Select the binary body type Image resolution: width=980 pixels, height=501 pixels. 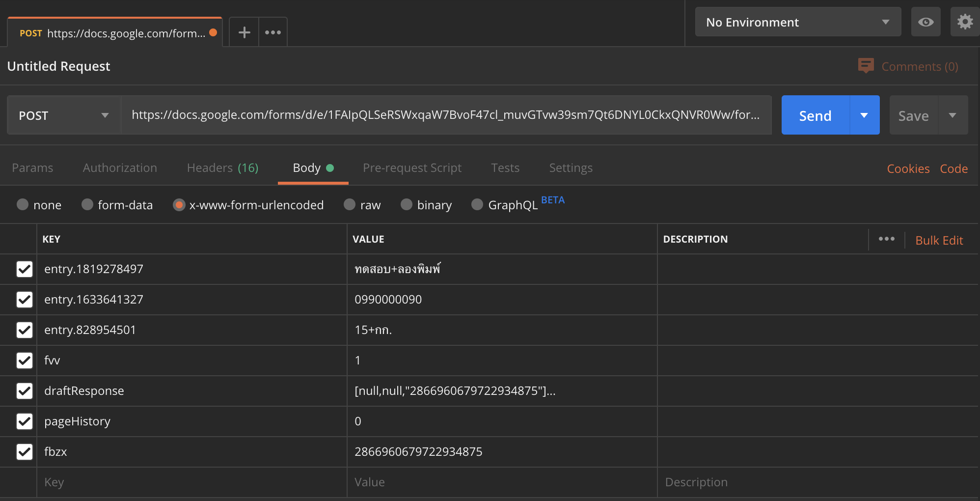[407, 204]
